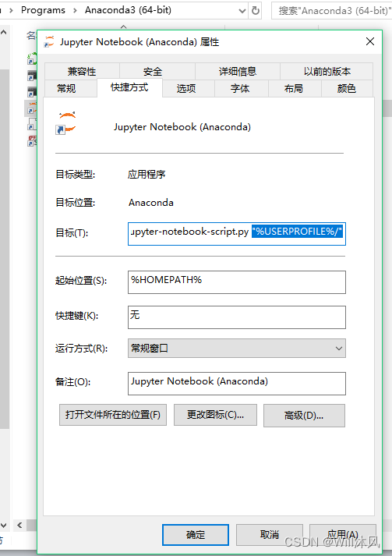Click the Explorer refresh button
Viewport: 392px width, 556px height.
(x=255, y=11)
